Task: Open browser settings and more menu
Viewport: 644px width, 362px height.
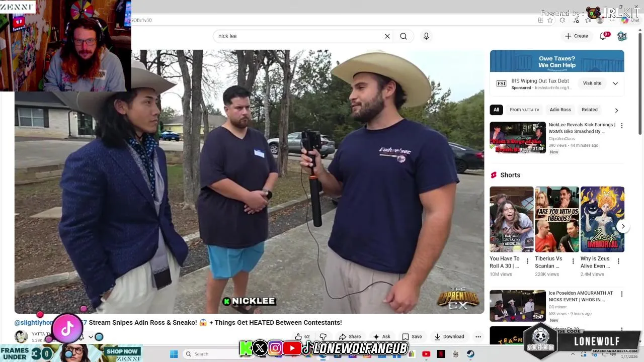Action: [613, 20]
